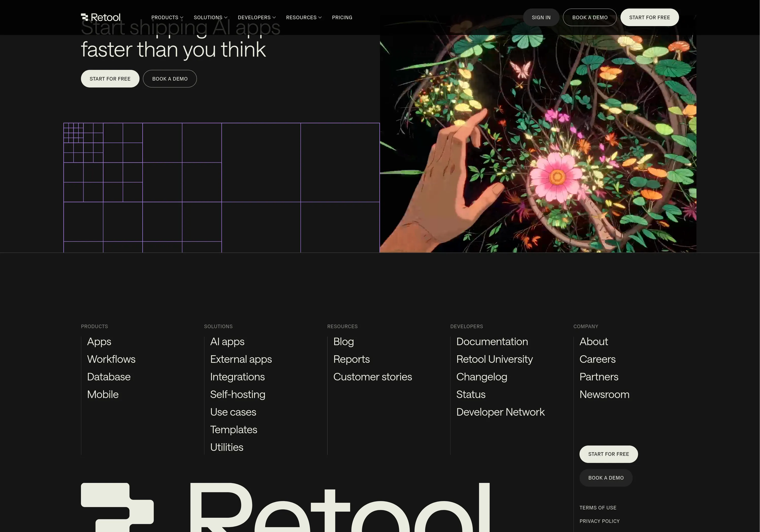Image resolution: width=760 pixels, height=532 pixels.
Task: Click the flower and hand illustration
Action: [538, 144]
